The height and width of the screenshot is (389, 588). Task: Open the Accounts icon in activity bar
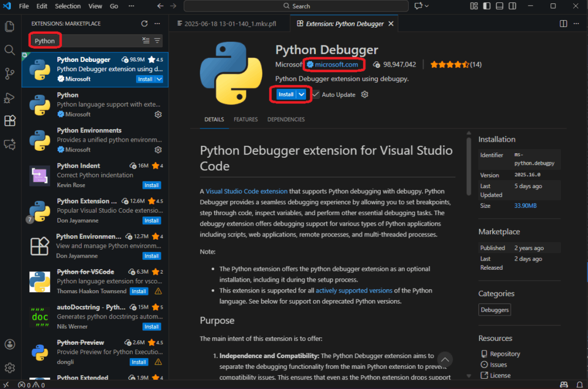10,344
